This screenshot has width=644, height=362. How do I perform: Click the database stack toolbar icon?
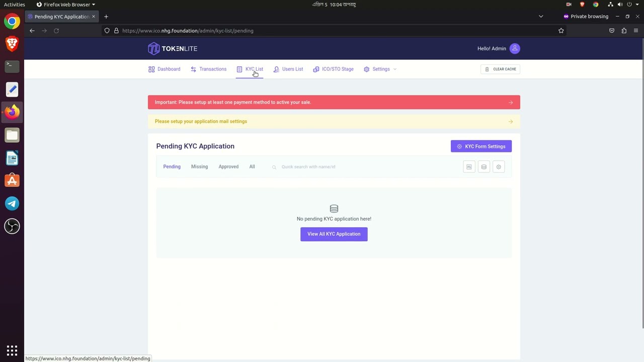[x=484, y=167]
